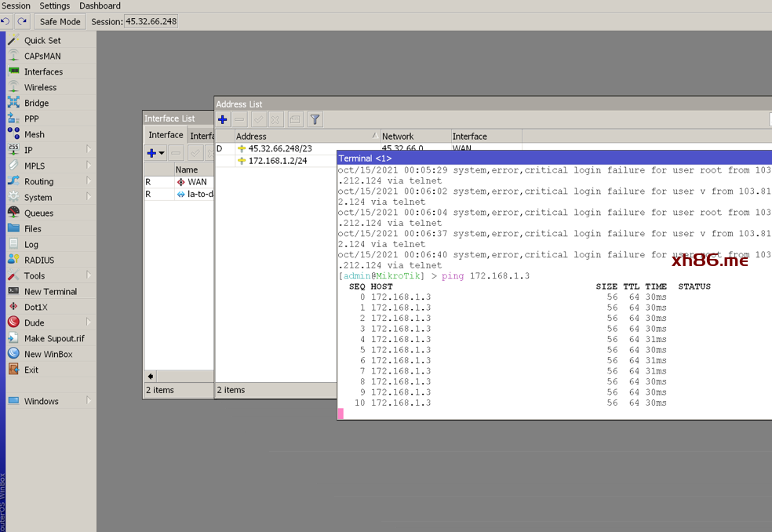Image resolution: width=772 pixels, height=532 pixels.
Task: Expand System submenu
Action: point(89,196)
